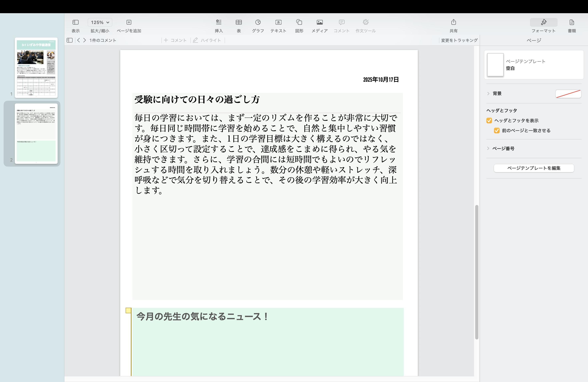Screen dimensions: 588x382
Task: Open the 125% zoom dropdown
Action: [100, 22]
